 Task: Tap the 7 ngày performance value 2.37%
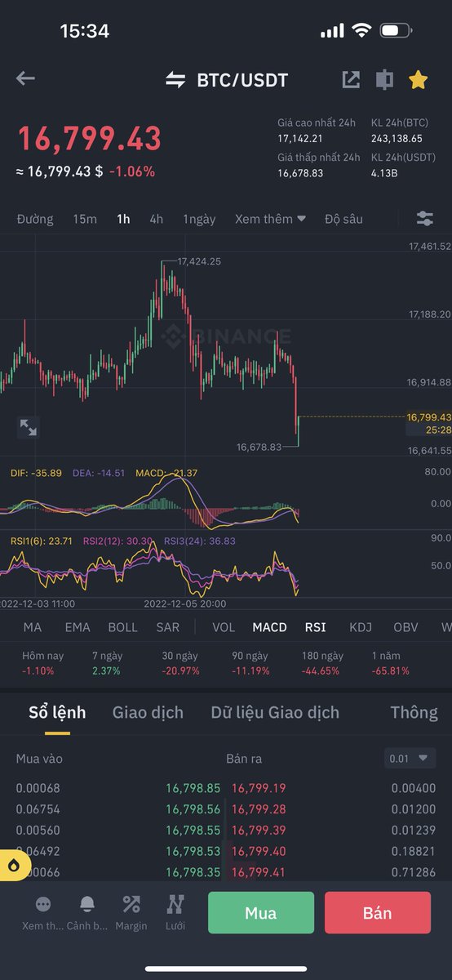click(106, 670)
